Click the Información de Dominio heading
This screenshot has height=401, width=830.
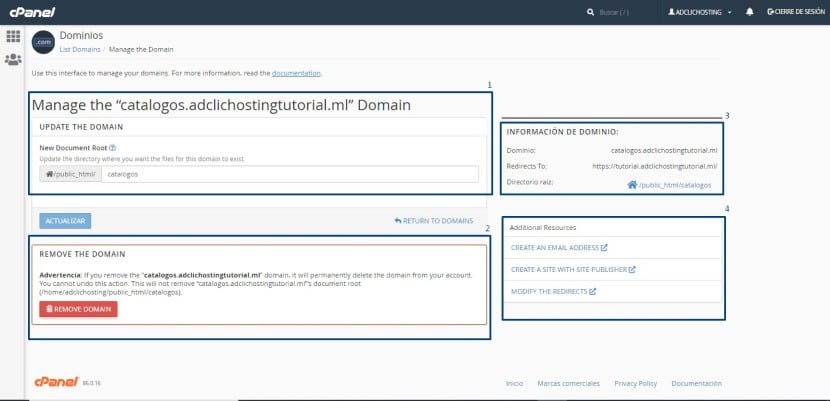point(563,132)
